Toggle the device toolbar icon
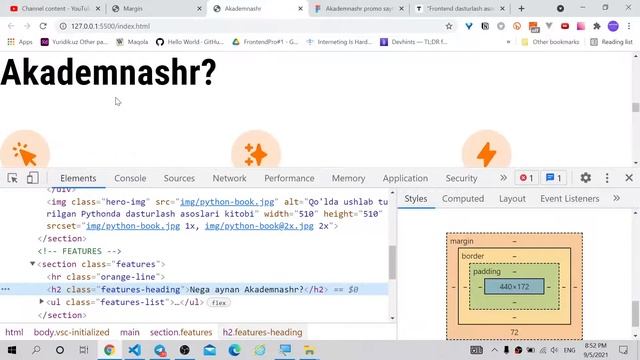The image size is (640, 360). pyautogui.click(x=33, y=178)
